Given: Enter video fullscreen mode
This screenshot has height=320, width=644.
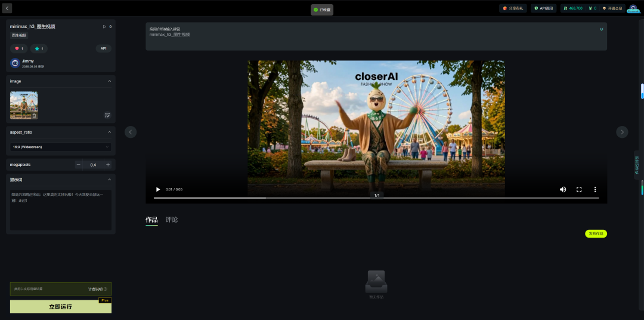Looking at the screenshot, I should coord(578,189).
